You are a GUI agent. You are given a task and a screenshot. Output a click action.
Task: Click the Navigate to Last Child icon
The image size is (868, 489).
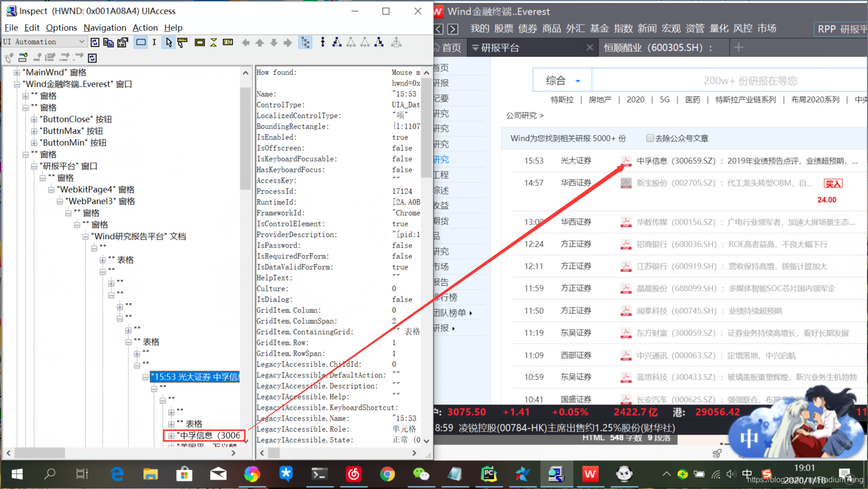pyautogui.click(x=379, y=42)
